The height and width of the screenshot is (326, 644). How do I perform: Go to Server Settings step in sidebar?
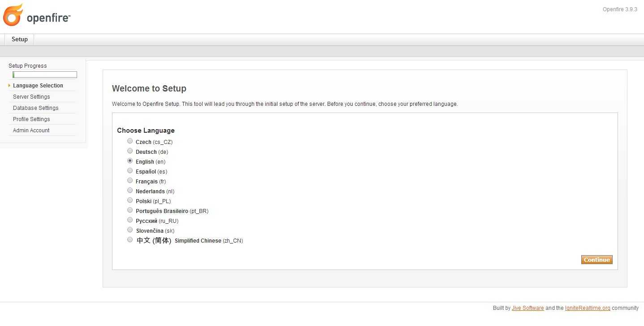[x=31, y=97]
